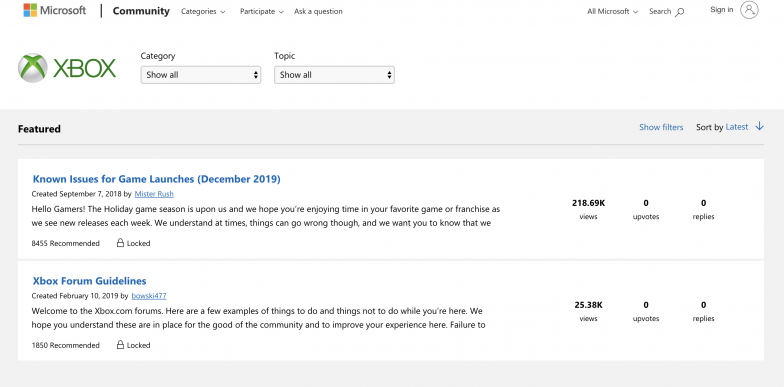Click Ask a question

tap(318, 12)
